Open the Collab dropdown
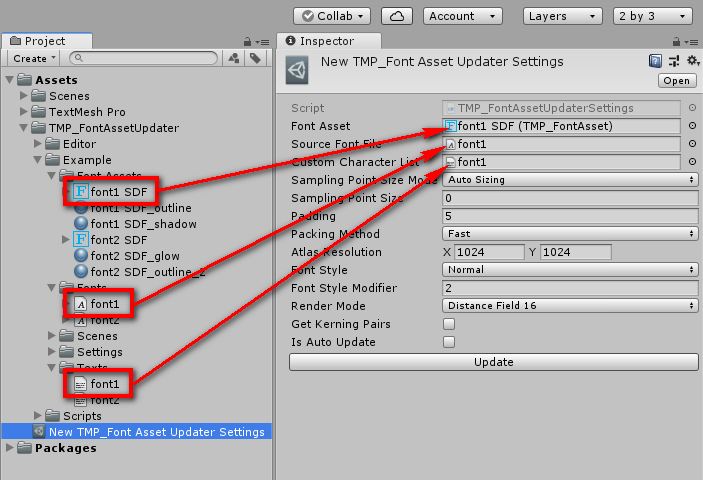Screen dimensions: 703x480 tap(332, 16)
